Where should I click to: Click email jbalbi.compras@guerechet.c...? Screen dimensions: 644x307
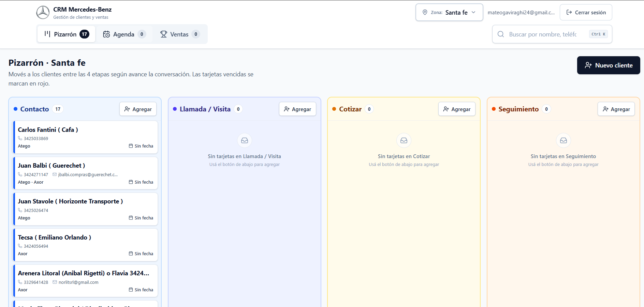[x=88, y=174]
